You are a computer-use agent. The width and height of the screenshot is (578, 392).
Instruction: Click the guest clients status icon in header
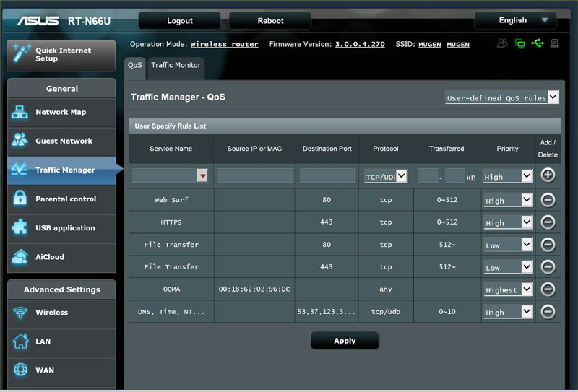click(x=502, y=43)
